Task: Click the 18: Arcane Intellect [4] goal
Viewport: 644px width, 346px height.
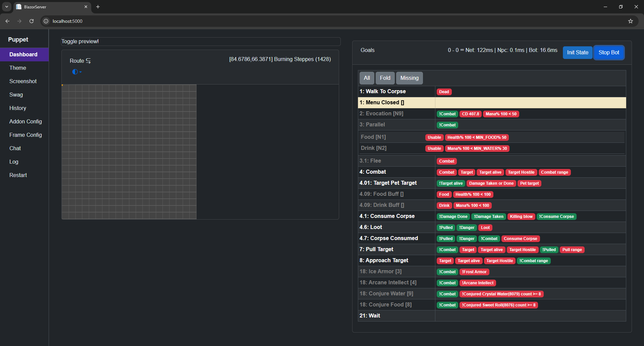Action: pos(388,282)
